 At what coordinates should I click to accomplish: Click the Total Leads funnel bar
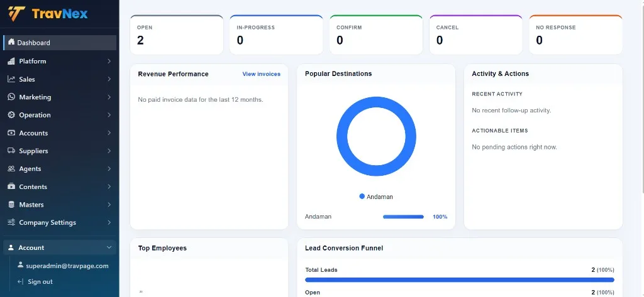click(x=460, y=280)
